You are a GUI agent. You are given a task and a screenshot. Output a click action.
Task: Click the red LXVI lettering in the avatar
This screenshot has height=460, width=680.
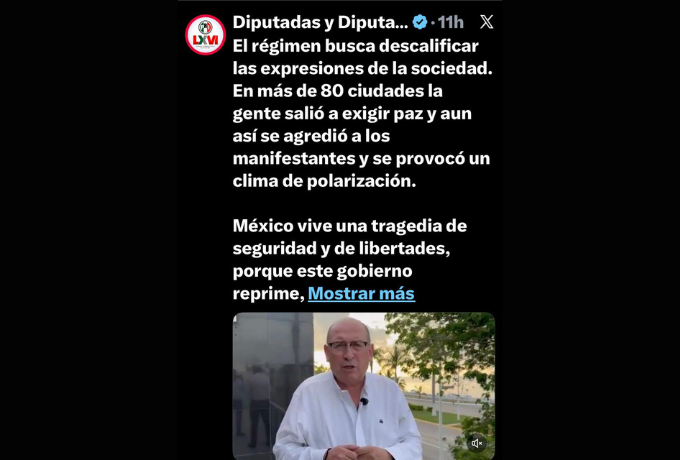tap(206, 40)
